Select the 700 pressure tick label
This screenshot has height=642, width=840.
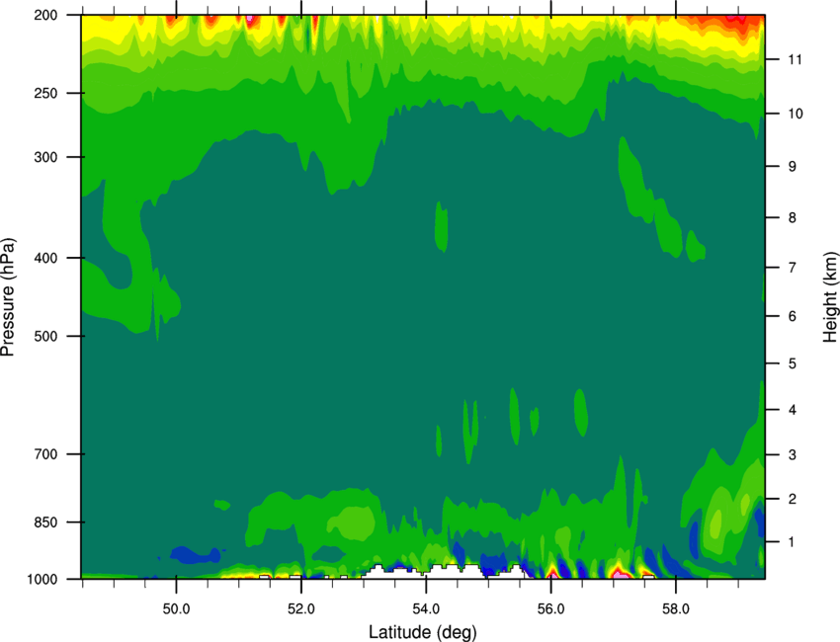[46, 454]
